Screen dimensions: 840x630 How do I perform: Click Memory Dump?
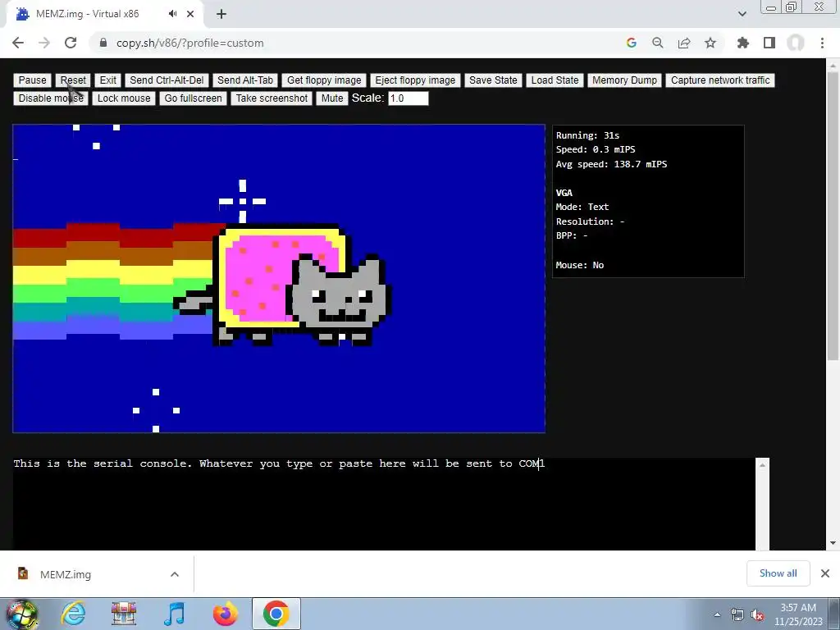tap(624, 80)
